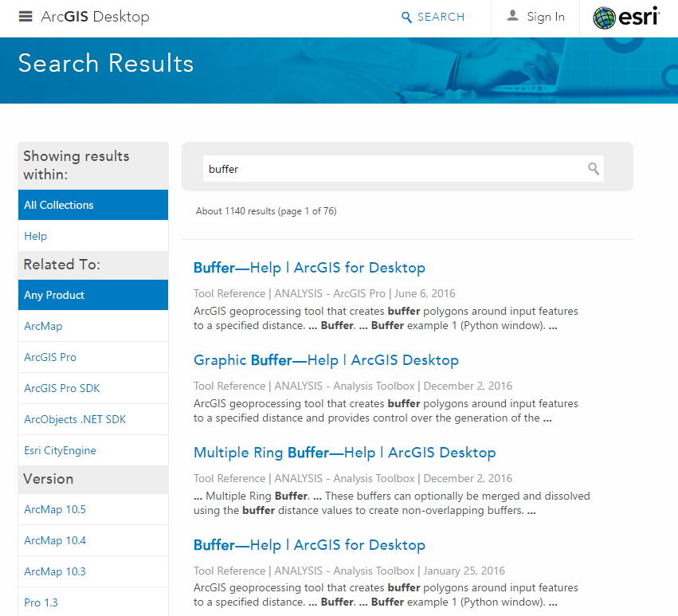
Task: Open Buffer—Help result dated June 6, 2016
Action: click(309, 268)
